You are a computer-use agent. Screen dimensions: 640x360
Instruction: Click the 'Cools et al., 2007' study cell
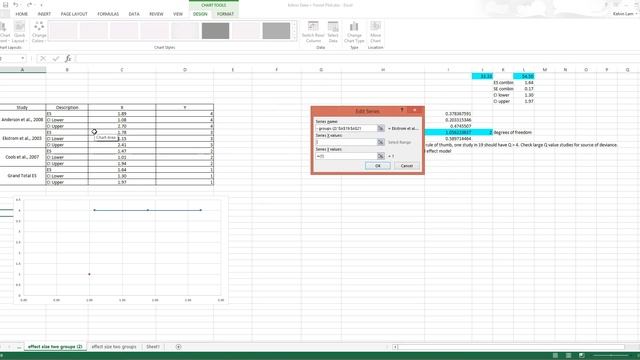(22, 157)
